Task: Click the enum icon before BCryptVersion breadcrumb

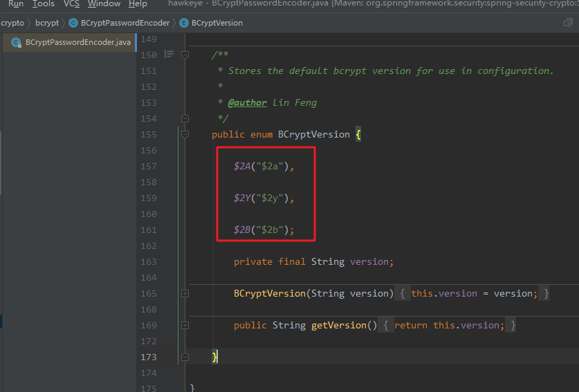Action: click(184, 23)
